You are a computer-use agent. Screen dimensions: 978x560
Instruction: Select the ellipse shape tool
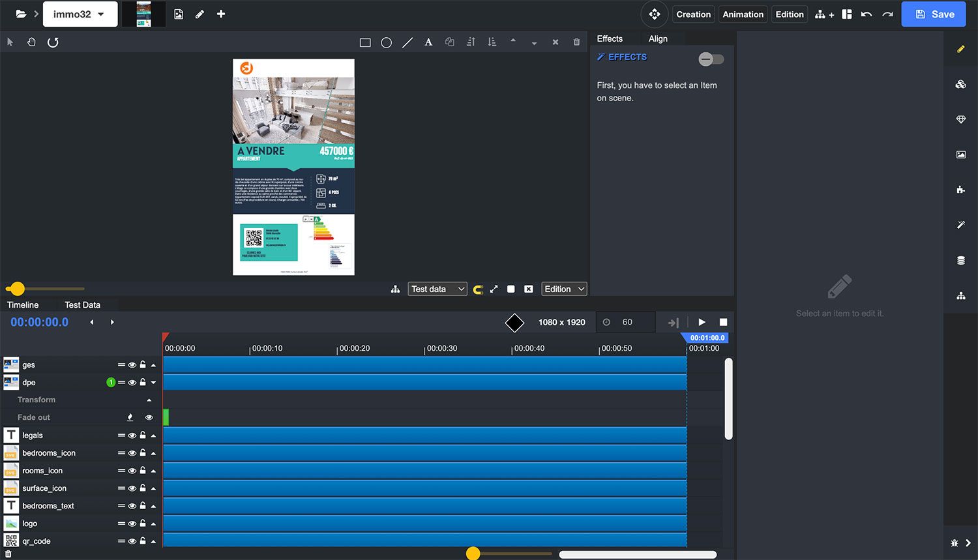pyautogui.click(x=386, y=42)
